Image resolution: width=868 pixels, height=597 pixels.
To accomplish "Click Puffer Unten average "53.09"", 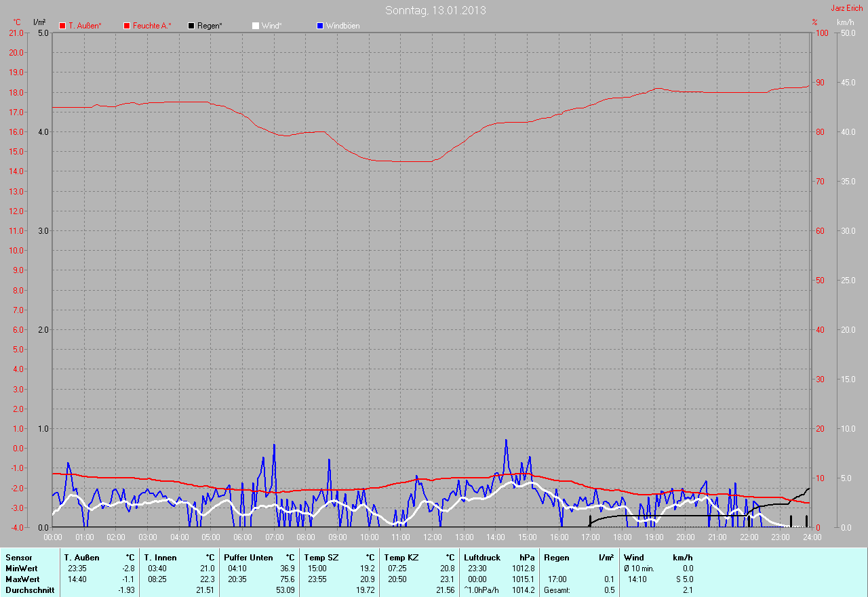I will (285, 590).
